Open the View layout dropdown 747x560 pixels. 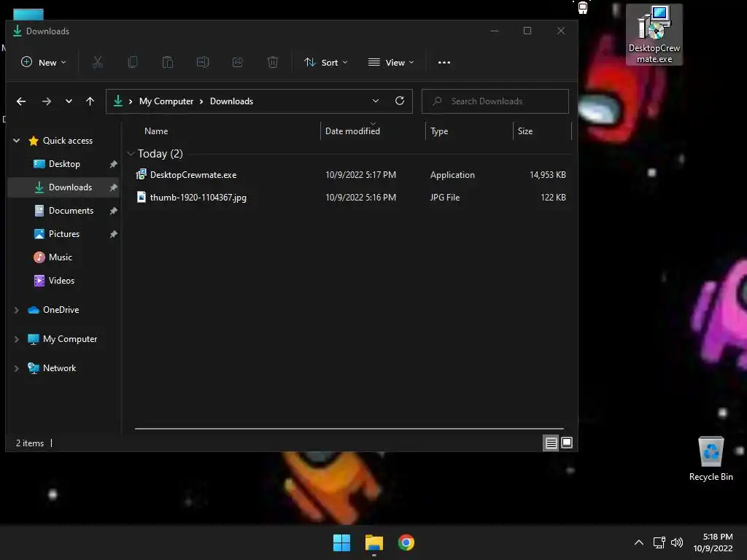391,63
